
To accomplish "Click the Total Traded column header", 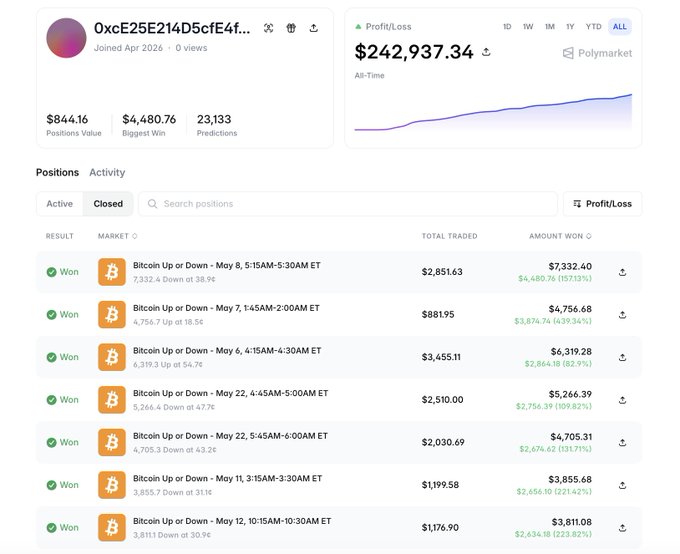I will coord(449,236).
